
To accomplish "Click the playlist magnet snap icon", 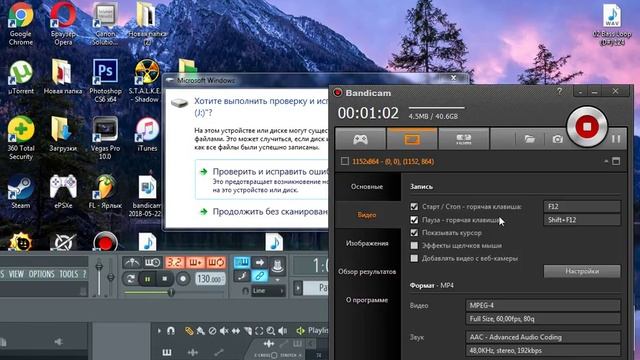I will pos(171,331).
